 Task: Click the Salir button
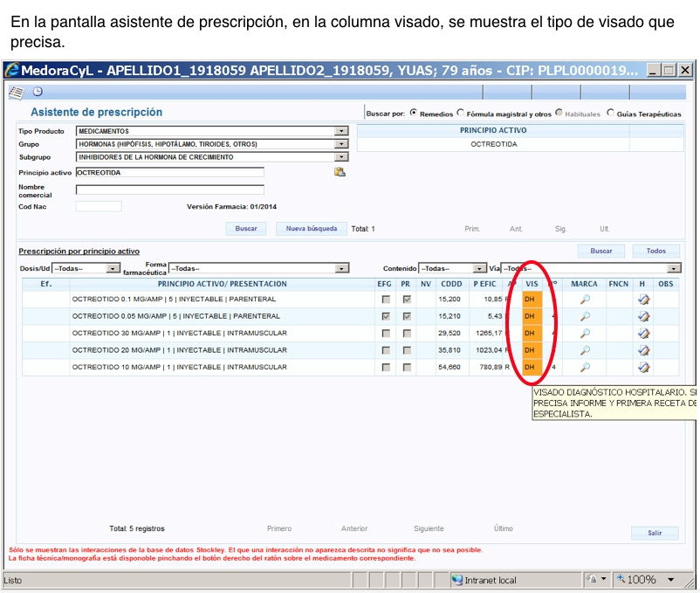655,533
